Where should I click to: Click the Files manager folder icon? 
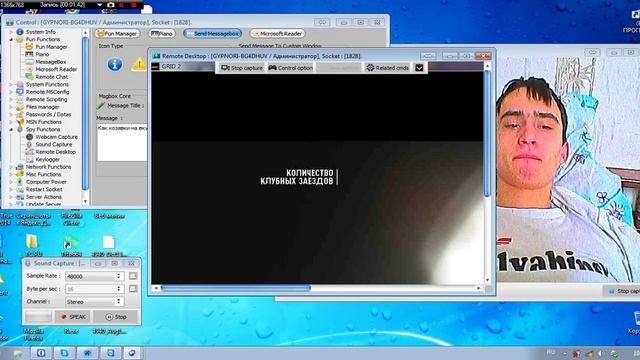tap(20, 107)
